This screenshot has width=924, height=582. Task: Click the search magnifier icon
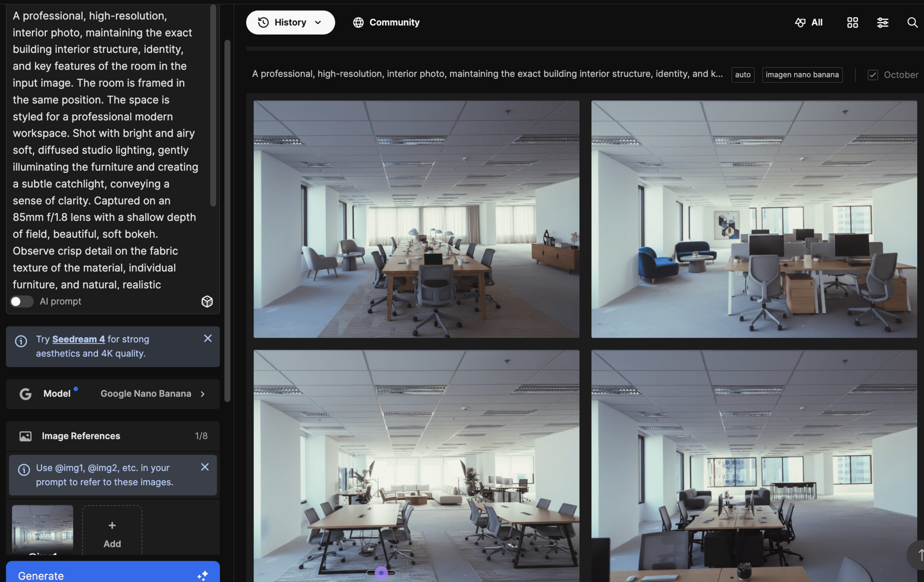click(x=912, y=23)
